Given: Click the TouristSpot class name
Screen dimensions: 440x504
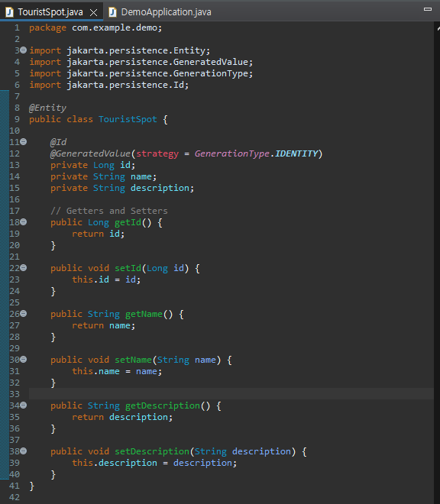Looking at the screenshot, I should (x=128, y=119).
